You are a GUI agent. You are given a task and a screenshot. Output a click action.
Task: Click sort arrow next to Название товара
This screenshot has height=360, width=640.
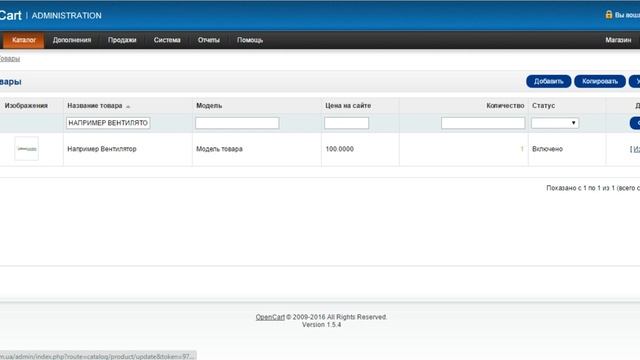[128, 107]
